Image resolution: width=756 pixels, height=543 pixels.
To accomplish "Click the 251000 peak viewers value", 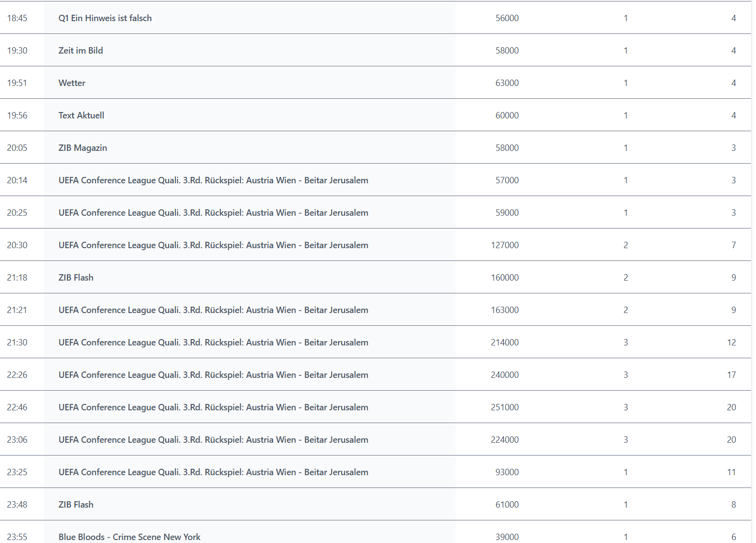I will pos(505,407).
